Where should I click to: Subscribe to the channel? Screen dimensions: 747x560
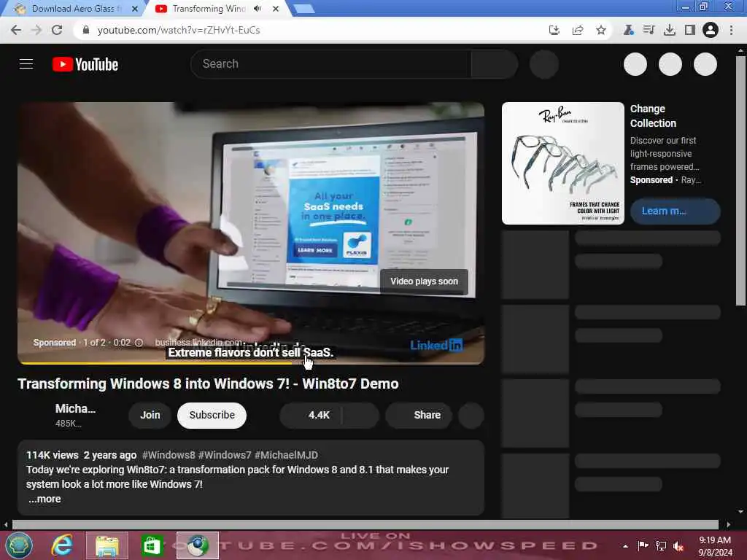212,415
